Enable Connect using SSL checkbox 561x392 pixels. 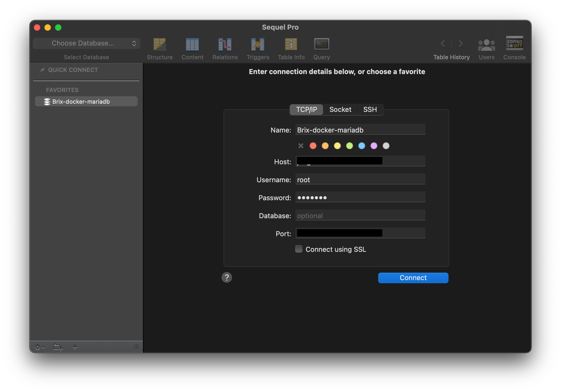click(x=299, y=249)
